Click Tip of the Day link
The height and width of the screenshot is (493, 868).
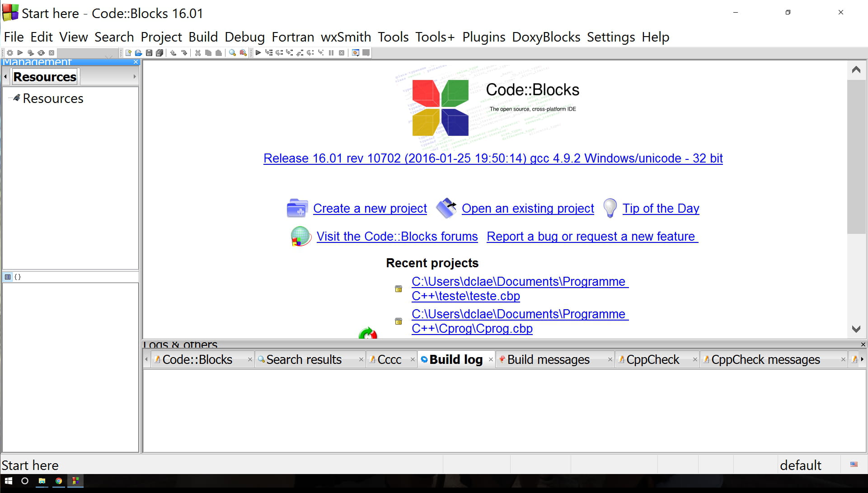click(661, 208)
